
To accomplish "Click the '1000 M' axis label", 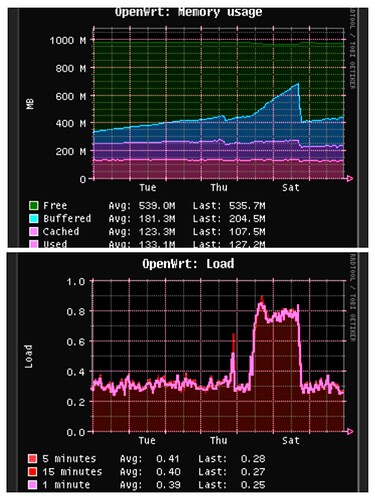I will tap(68, 41).
